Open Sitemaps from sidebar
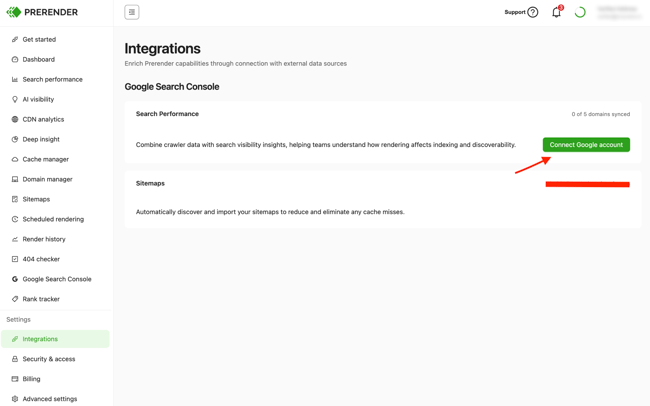The height and width of the screenshot is (406, 650). tap(36, 199)
